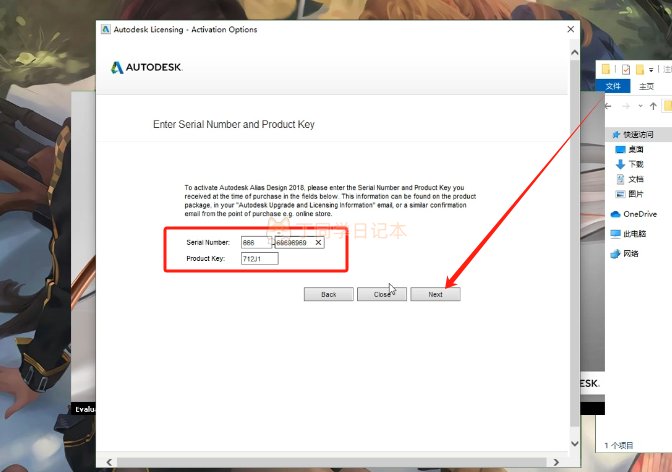Click the folder icon at Explorer title bar left
The image size is (672, 472).
[606, 69]
